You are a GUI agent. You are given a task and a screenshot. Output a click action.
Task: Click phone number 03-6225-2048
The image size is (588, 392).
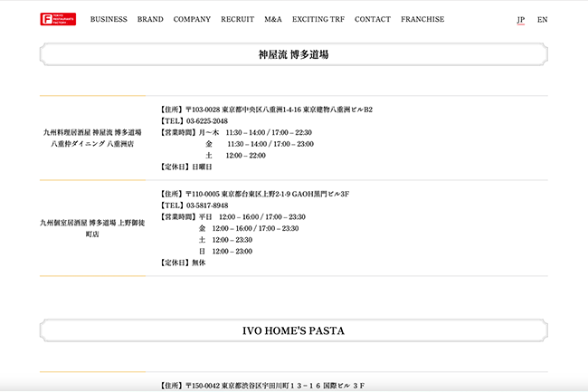coord(206,121)
